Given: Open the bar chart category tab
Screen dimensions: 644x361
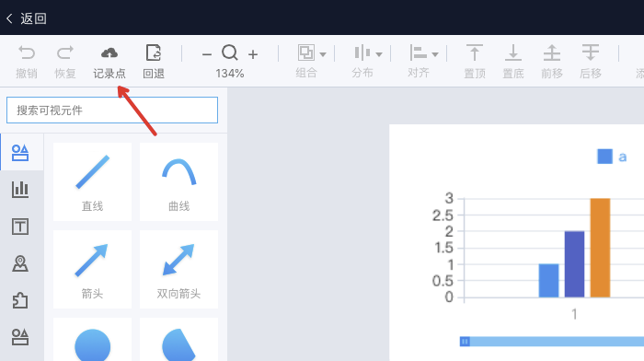Looking at the screenshot, I should coord(20,190).
